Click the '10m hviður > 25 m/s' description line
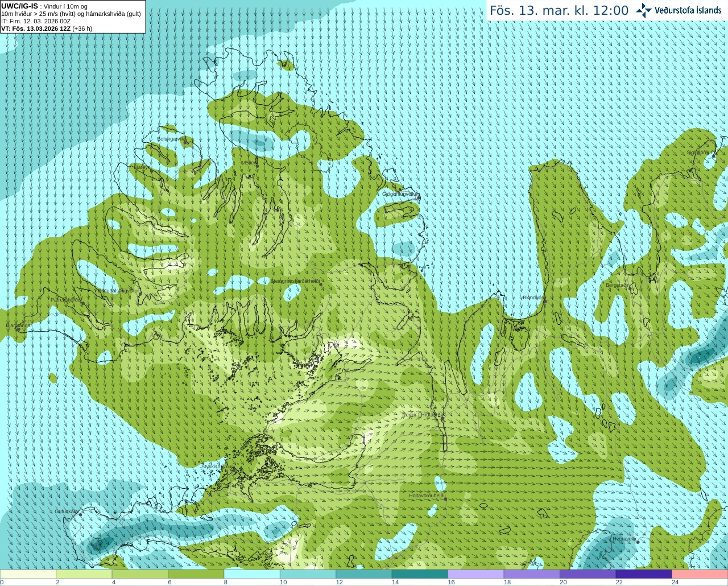 coord(71,14)
